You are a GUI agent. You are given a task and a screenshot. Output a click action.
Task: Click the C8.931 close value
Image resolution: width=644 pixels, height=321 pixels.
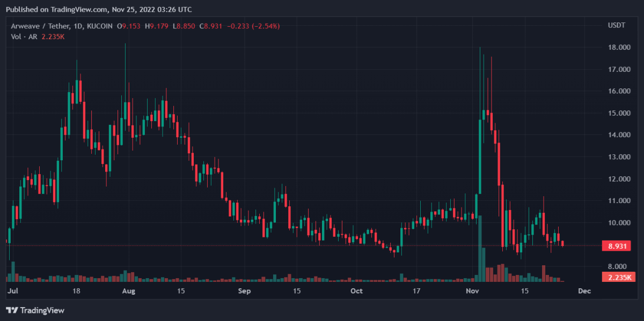[x=210, y=26]
